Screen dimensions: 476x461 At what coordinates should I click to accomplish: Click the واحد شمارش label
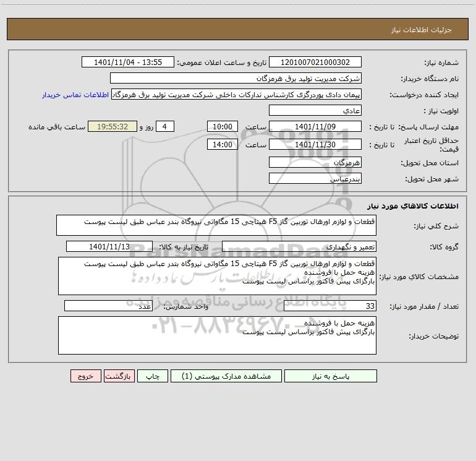coord(186,307)
